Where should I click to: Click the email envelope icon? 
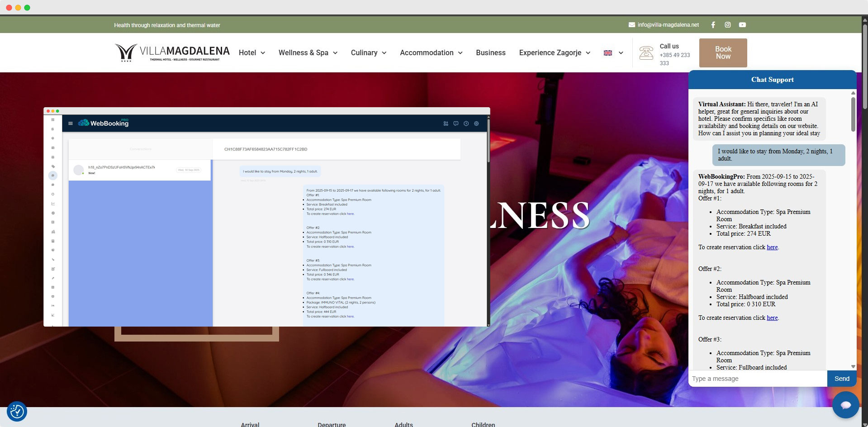pos(631,25)
